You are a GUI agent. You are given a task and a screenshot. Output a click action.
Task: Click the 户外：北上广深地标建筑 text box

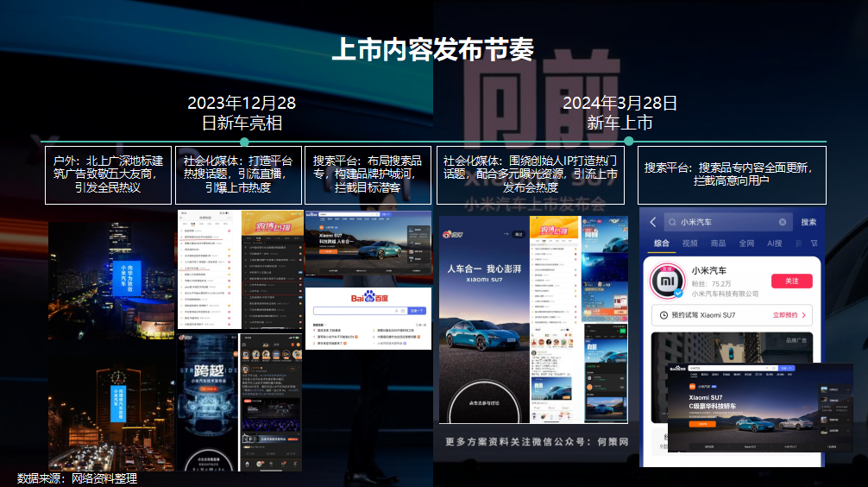[x=108, y=175]
